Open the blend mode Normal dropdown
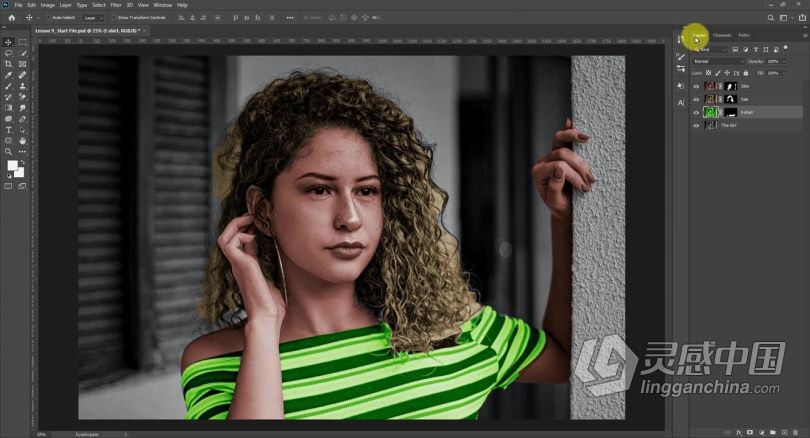Screen dimensions: 810x438 point(719,61)
